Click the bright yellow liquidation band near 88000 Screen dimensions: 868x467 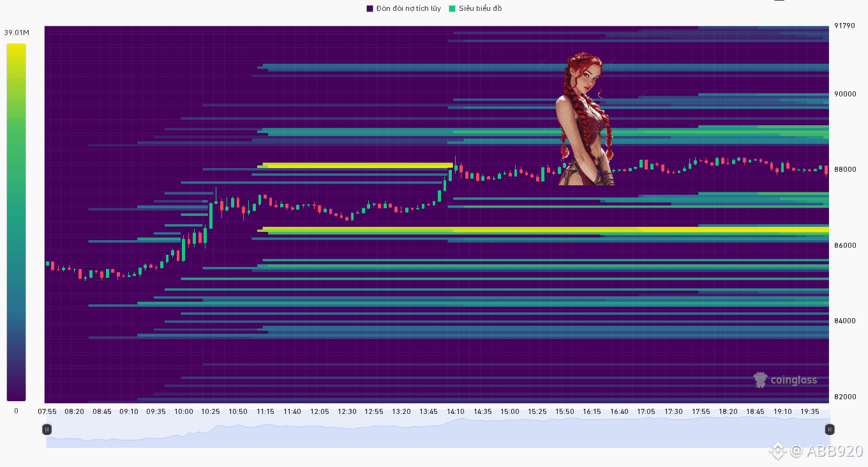[x=355, y=165]
